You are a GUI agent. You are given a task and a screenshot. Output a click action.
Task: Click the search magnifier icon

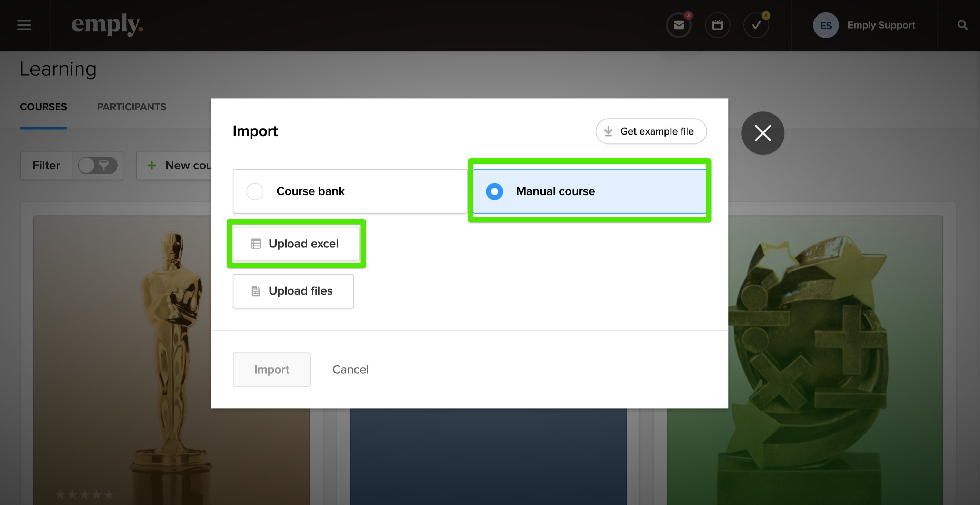pyautogui.click(x=962, y=26)
